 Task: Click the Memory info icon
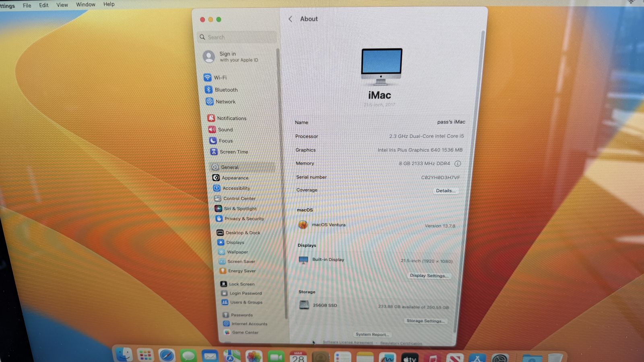click(458, 164)
